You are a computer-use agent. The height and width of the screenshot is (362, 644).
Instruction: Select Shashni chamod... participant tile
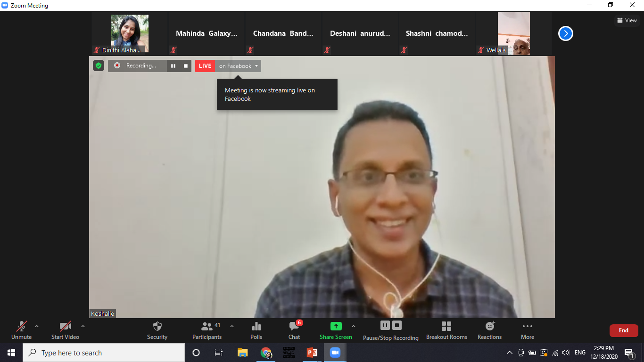click(x=437, y=33)
